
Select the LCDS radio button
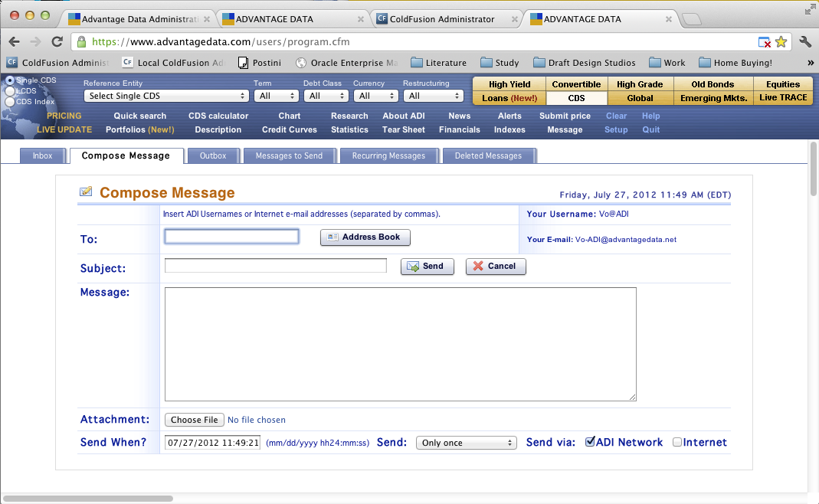pyautogui.click(x=10, y=91)
